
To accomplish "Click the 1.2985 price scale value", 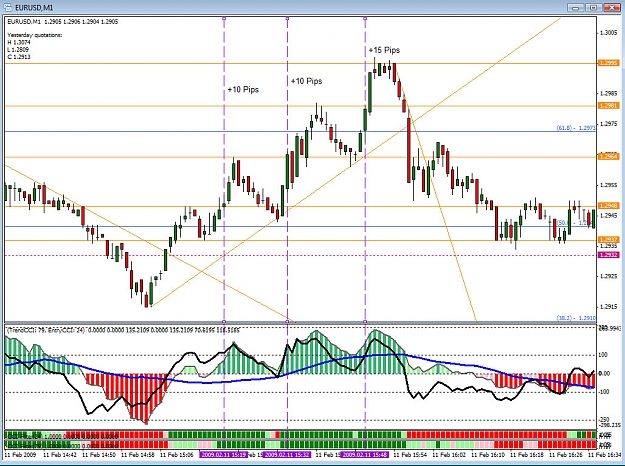I will point(609,94).
